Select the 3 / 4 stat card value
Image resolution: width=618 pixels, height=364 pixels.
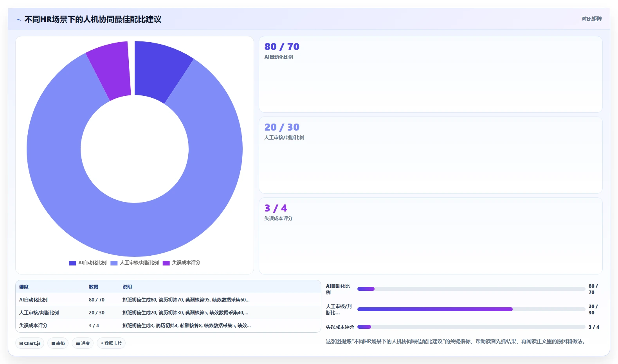tap(276, 208)
